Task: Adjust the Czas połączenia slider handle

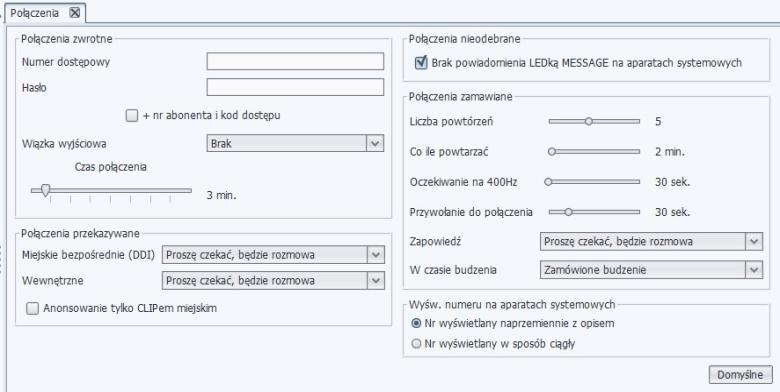Action: (45, 190)
